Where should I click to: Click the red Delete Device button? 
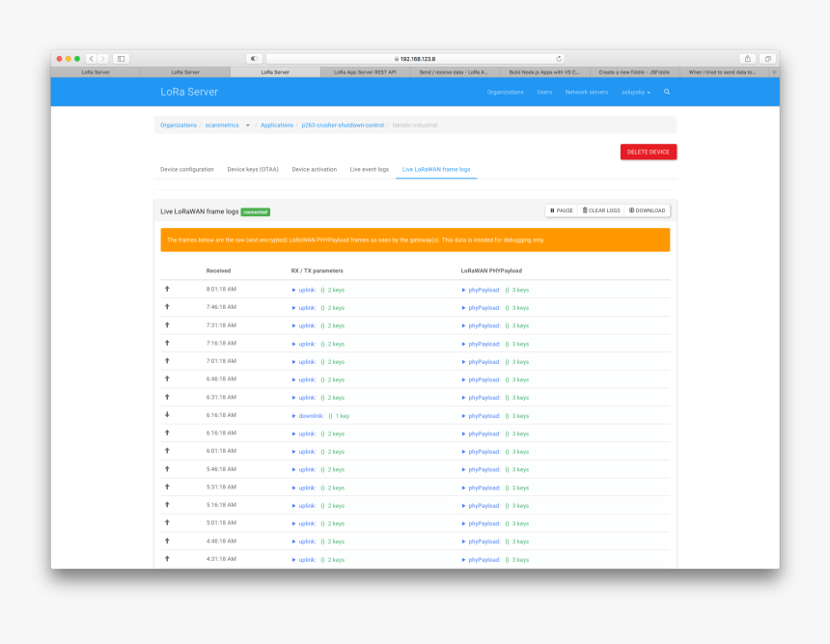pyautogui.click(x=648, y=152)
